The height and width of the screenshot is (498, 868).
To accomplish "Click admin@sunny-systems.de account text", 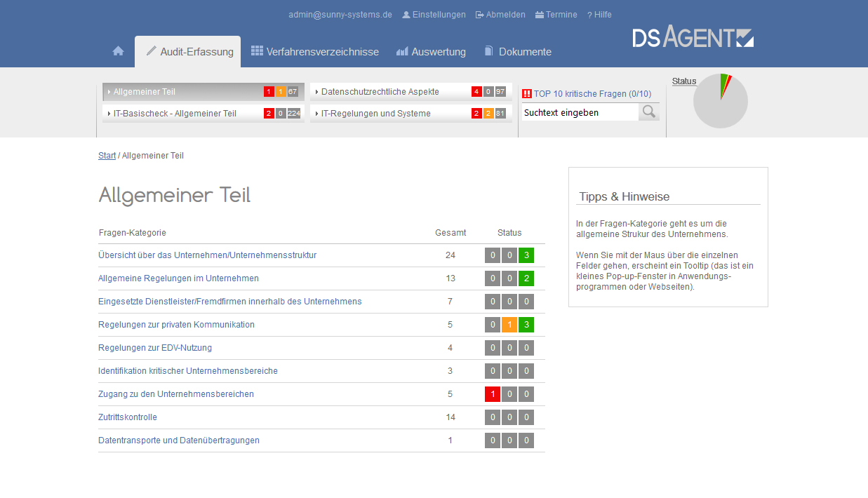I will [340, 15].
